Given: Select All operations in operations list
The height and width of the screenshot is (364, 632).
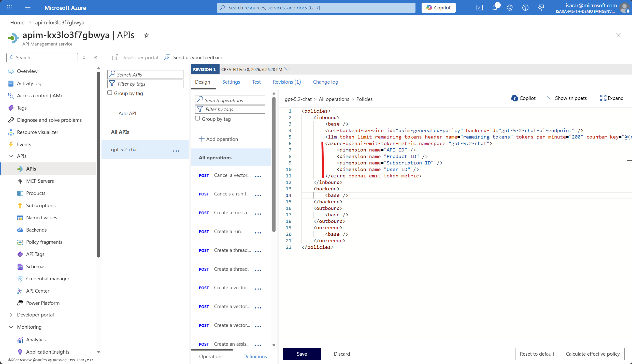Looking at the screenshot, I should click(231, 158).
